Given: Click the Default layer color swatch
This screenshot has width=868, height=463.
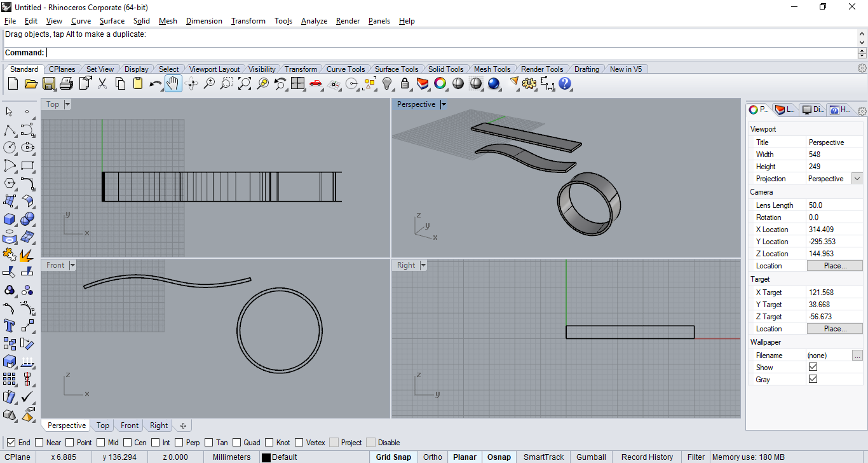Looking at the screenshot, I should (x=266, y=457).
